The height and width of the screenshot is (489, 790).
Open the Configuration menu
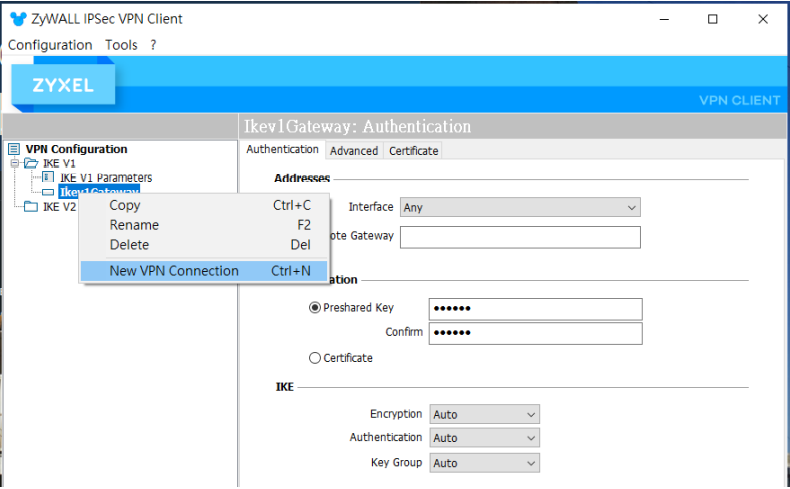(x=50, y=45)
